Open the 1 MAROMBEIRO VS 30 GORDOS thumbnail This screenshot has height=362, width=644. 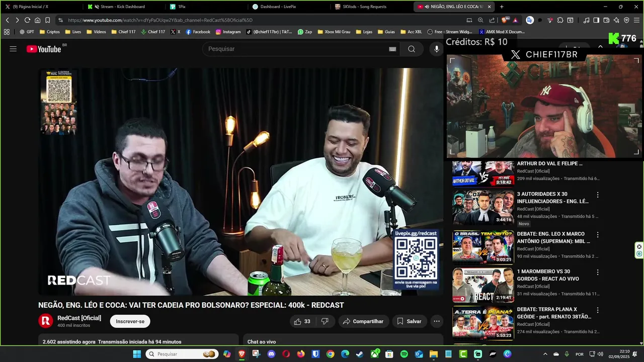tap(483, 286)
